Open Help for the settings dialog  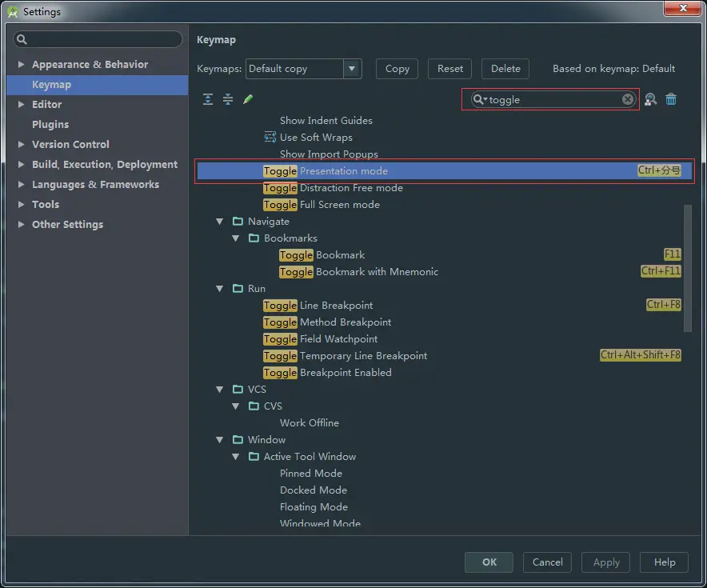[x=664, y=562]
